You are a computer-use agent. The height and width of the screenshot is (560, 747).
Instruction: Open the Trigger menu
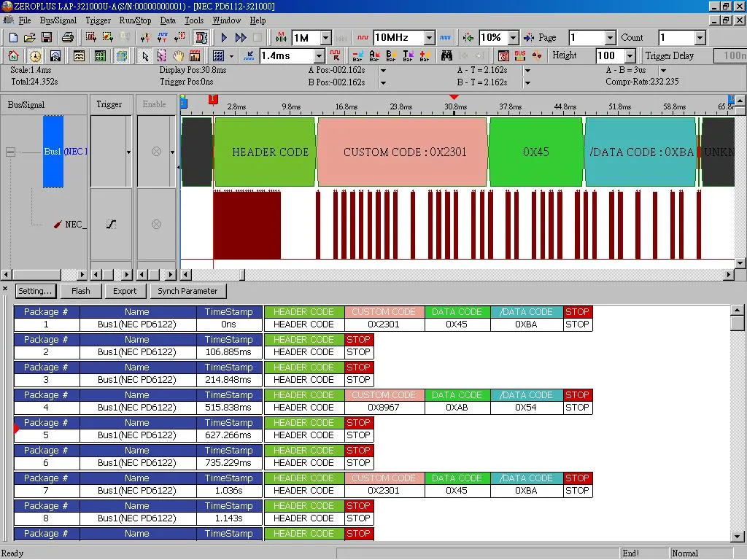point(98,20)
